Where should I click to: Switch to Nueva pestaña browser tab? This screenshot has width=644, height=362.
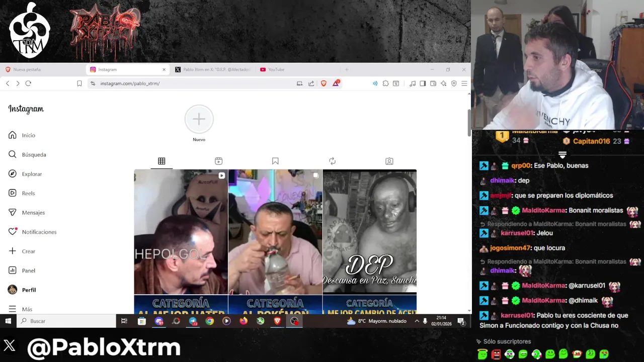[43, 69]
